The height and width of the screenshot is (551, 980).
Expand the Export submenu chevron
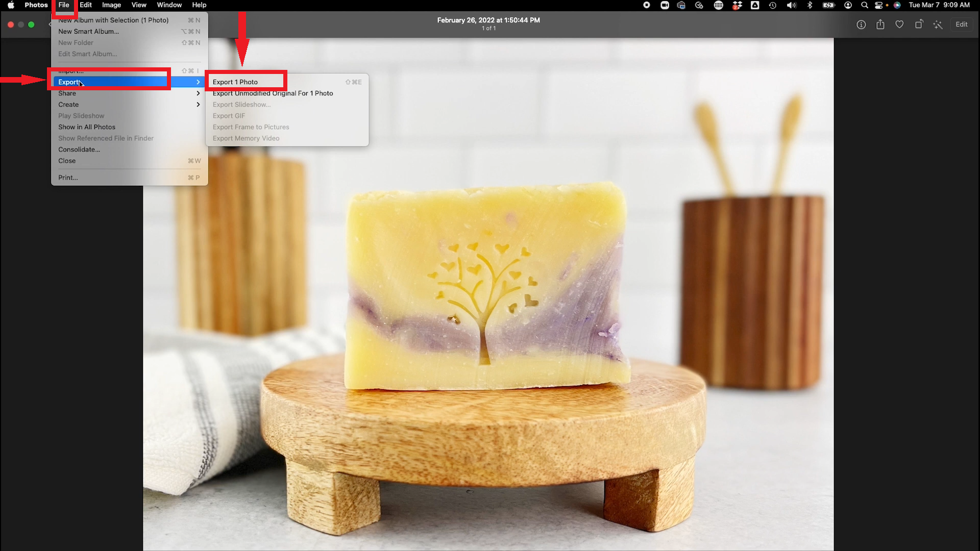pos(198,82)
